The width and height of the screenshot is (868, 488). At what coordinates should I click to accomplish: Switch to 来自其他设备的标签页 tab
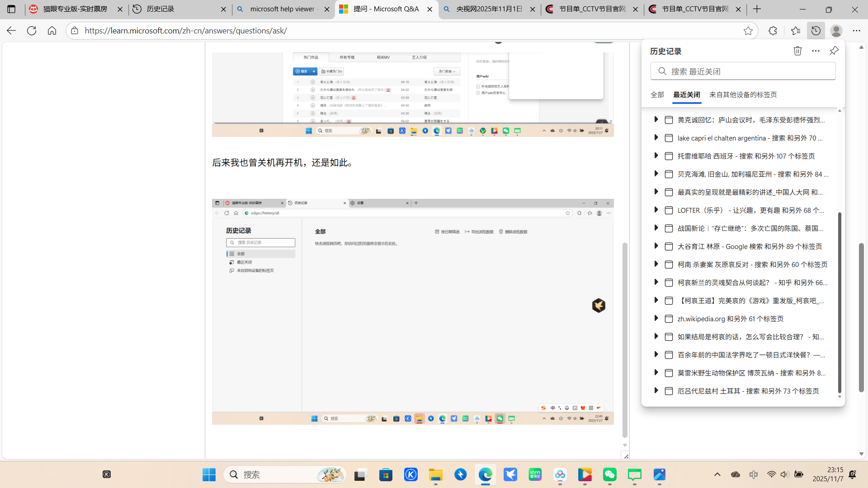click(x=743, y=94)
